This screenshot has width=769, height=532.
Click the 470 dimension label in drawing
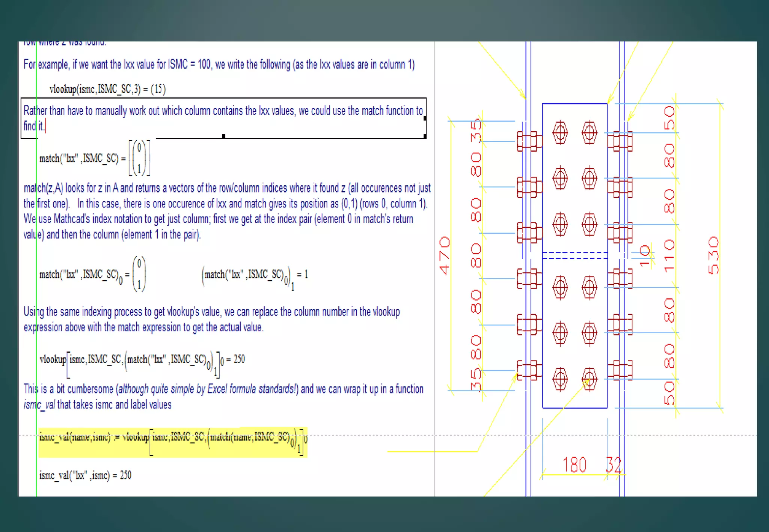click(444, 255)
